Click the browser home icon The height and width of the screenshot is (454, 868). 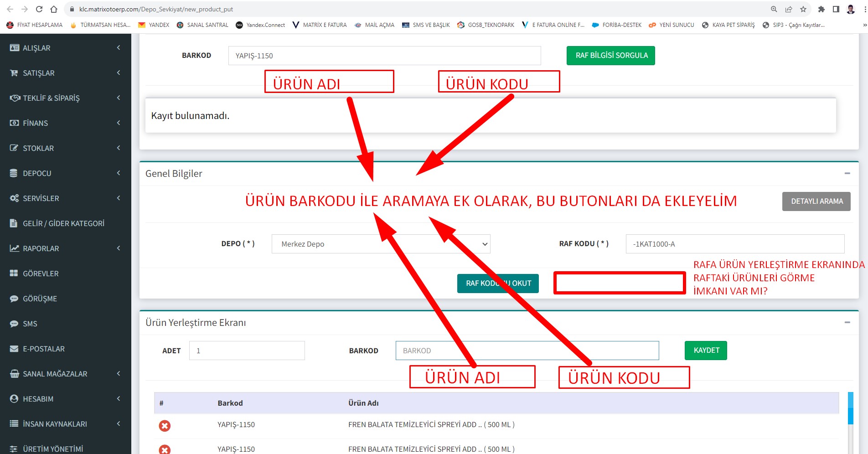[54, 9]
